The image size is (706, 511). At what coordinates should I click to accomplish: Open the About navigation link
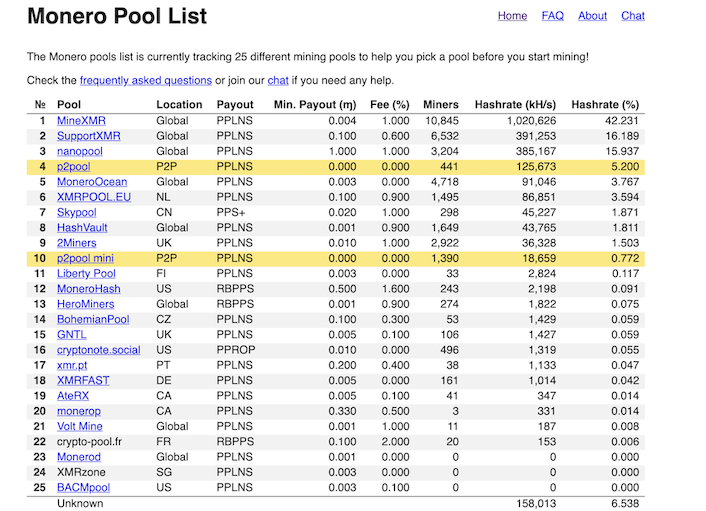[x=593, y=16]
